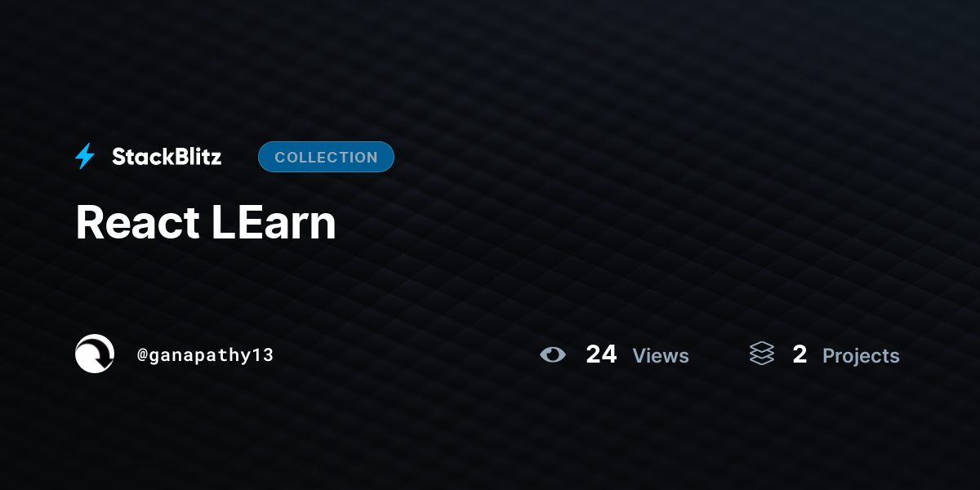Click the project count number 2
This screenshot has height=490, width=980.
point(800,354)
